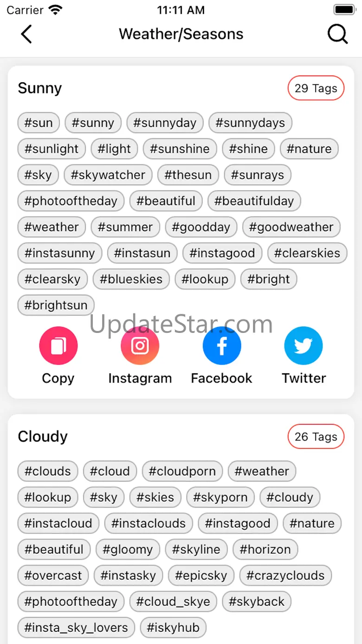This screenshot has height=644, width=362.
Task: Click the Cloudy section title
Action: (x=43, y=436)
